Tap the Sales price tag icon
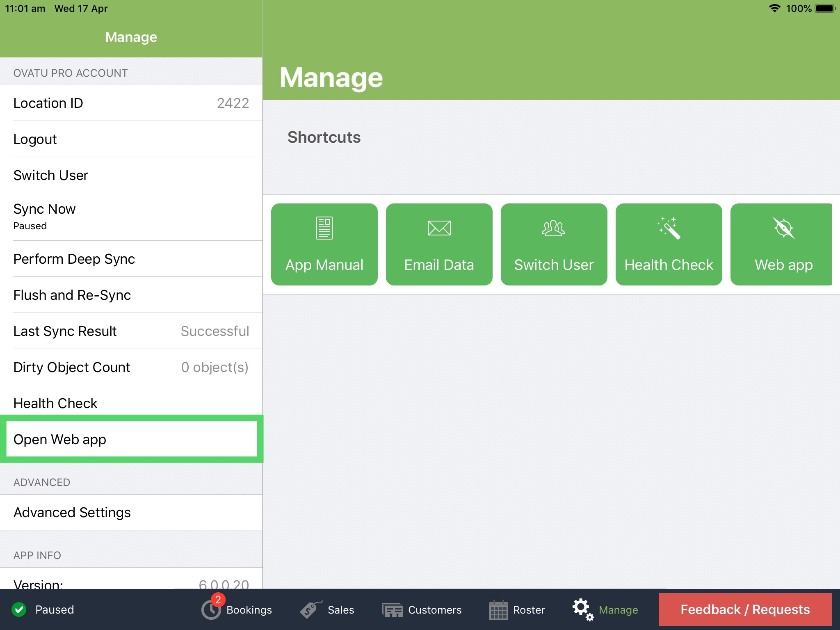This screenshot has height=630, width=840. click(311, 609)
